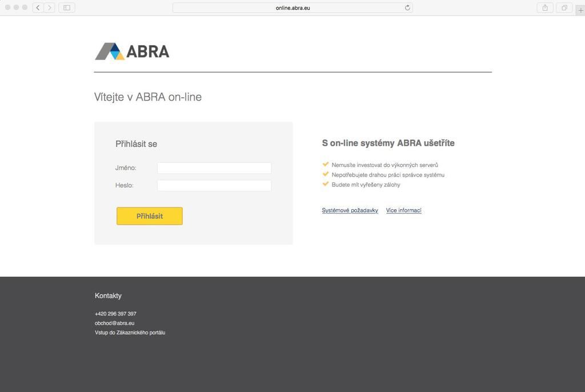Viewport: 585px width, 392px height.
Task: Click the Kontakty footer heading
Action: pyautogui.click(x=108, y=295)
